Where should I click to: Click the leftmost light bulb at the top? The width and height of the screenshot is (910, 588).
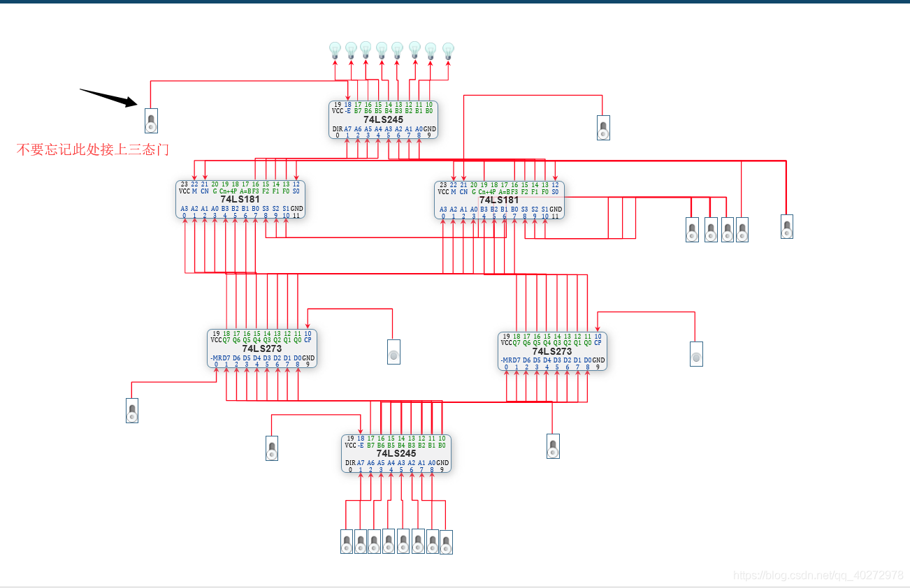tap(335, 50)
